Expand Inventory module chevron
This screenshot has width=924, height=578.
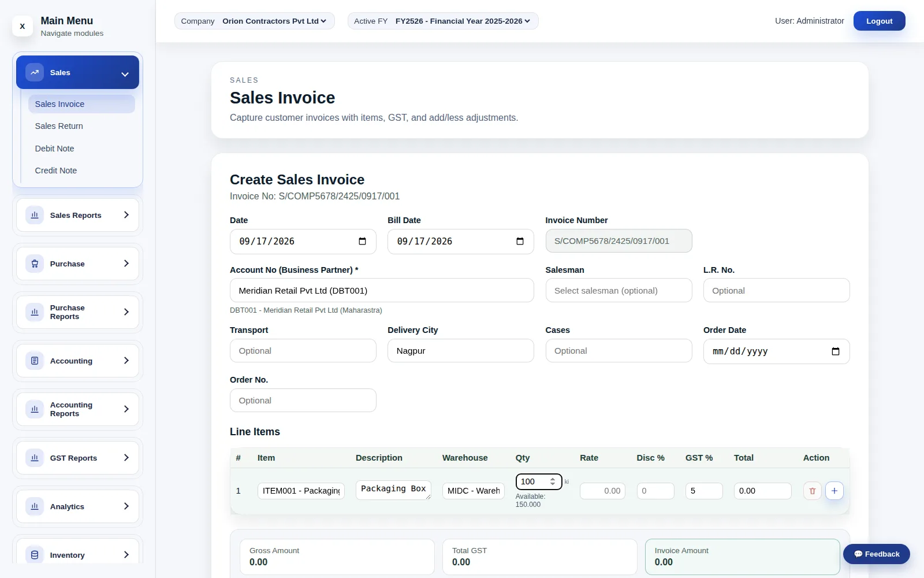click(x=126, y=555)
